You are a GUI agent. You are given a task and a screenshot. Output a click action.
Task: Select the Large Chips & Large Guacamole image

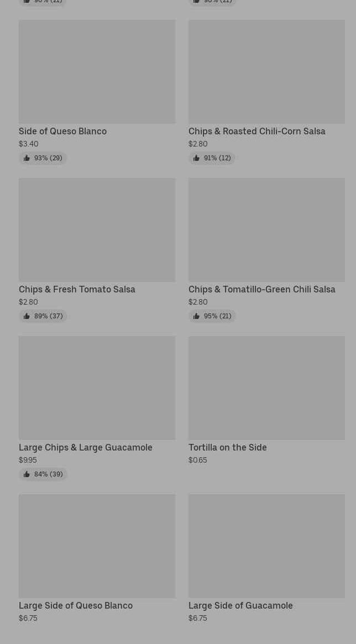click(x=97, y=388)
